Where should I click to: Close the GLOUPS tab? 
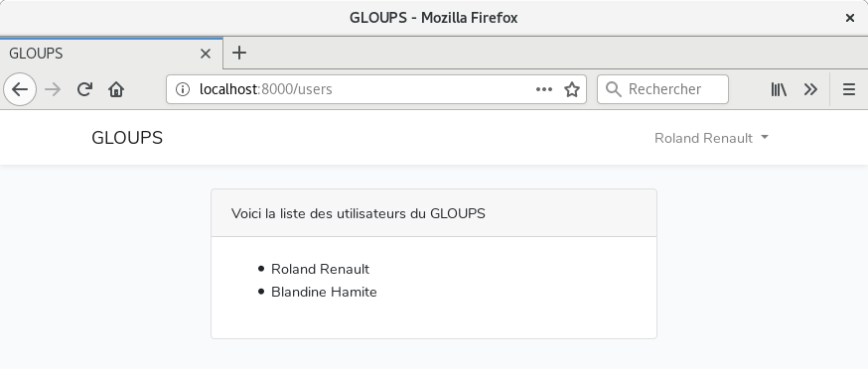[206, 54]
